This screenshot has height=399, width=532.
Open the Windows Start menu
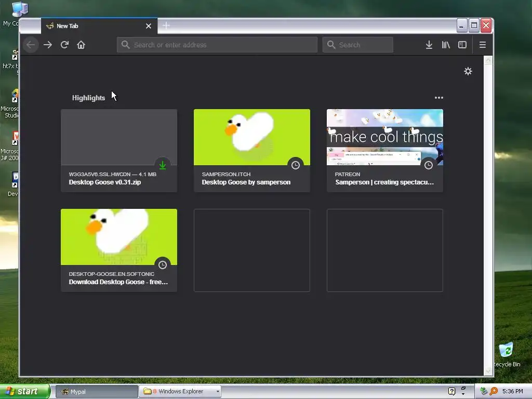[x=25, y=391]
